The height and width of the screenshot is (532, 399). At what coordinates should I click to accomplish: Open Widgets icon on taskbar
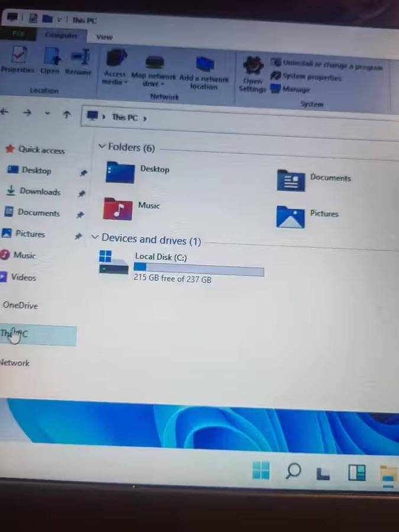pyautogui.click(x=357, y=473)
